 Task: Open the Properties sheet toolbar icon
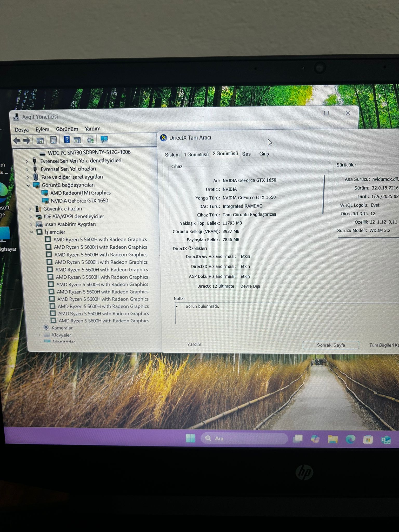click(x=54, y=140)
